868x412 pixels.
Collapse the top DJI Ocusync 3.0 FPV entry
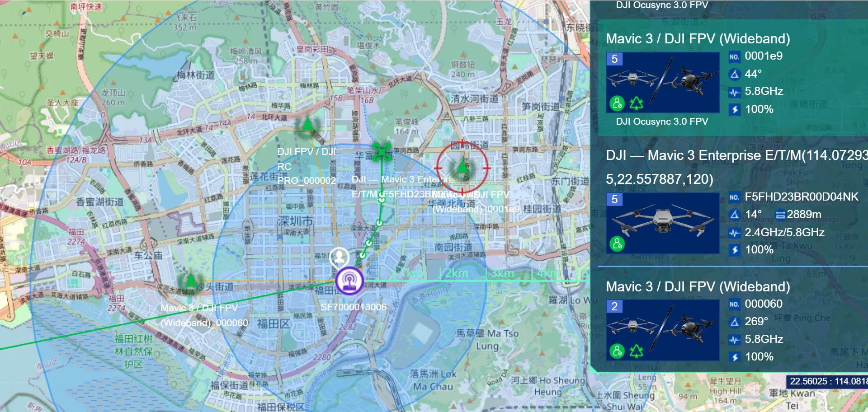[x=661, y=5]
